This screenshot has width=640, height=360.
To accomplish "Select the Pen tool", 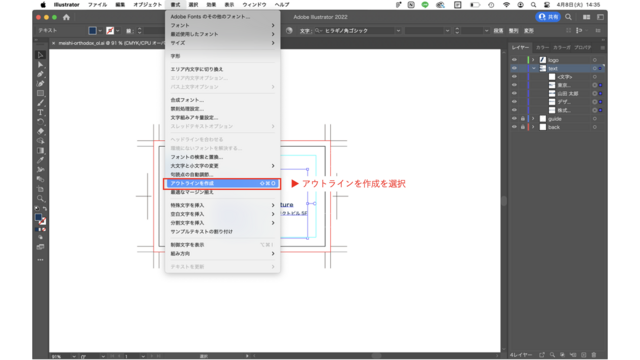I will pyautogui.click(x=40, y=74).
